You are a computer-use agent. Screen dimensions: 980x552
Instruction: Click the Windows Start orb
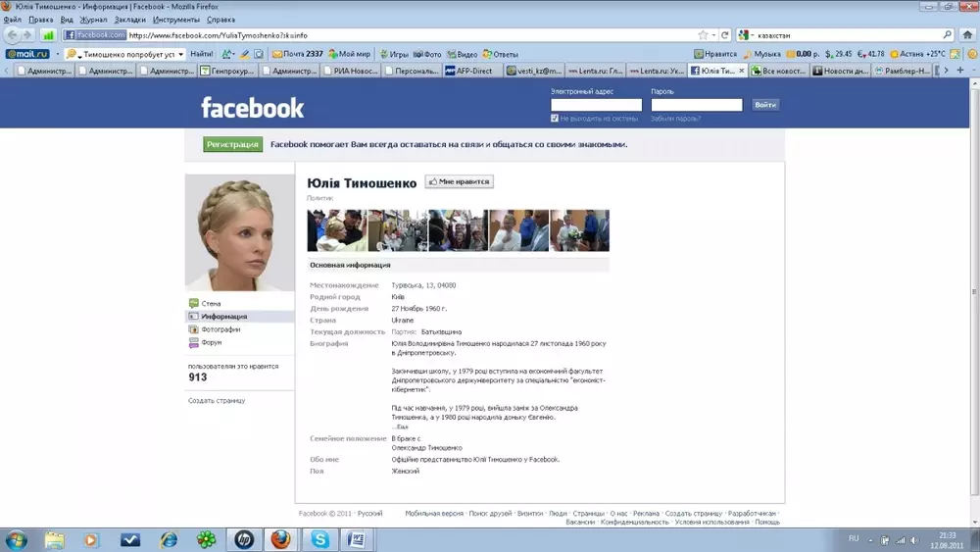[x=17, y=539]
